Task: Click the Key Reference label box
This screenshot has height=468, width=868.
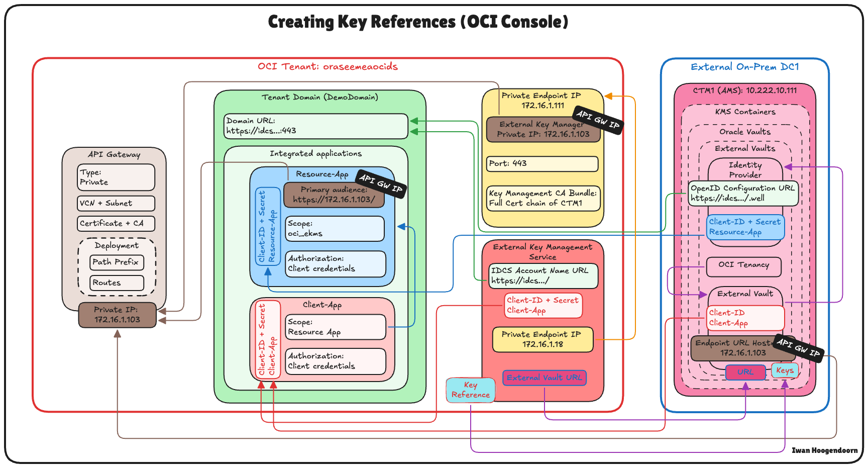Action: click(470, 390)
